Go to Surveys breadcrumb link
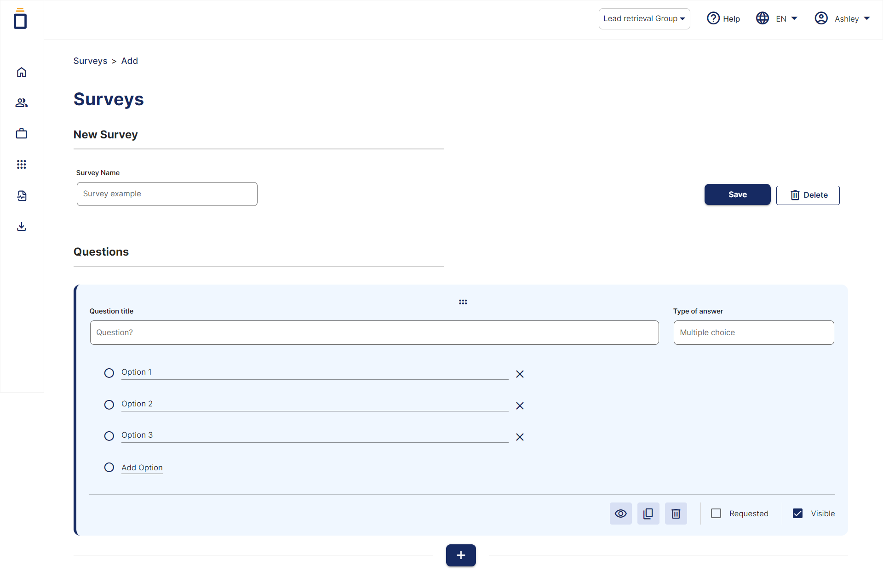The width and height of the screenshot is (883, 588). point(90,61)
